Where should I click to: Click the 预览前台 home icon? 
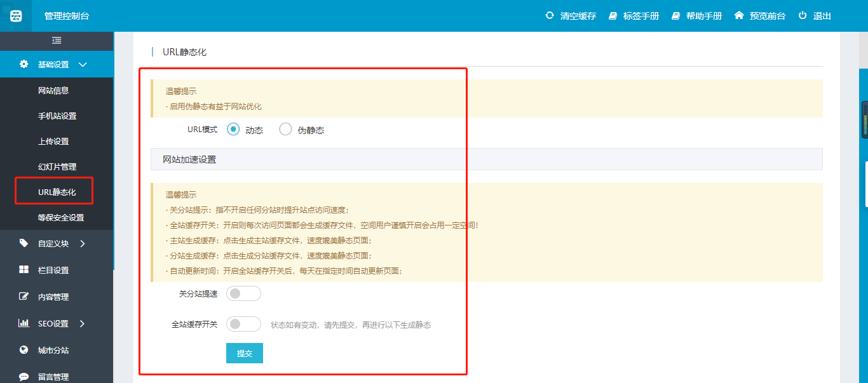tap(738, 15)
